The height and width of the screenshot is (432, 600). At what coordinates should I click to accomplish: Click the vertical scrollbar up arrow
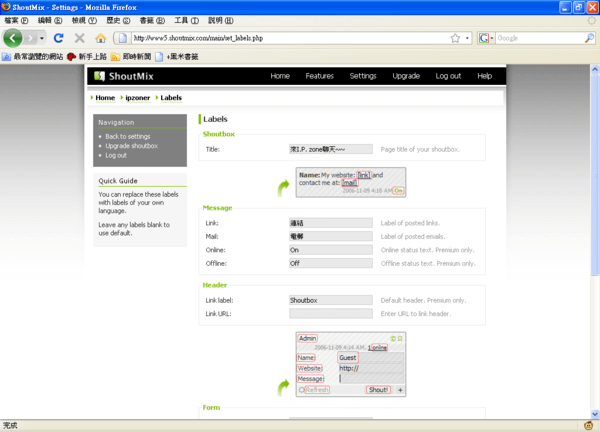(x=595, y=69)
